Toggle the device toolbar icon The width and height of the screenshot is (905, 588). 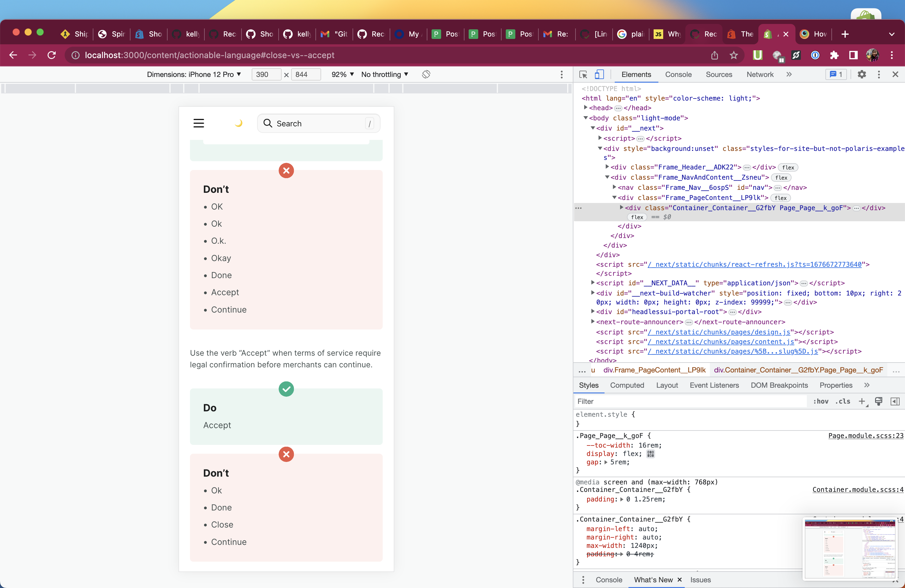[599, 75]
